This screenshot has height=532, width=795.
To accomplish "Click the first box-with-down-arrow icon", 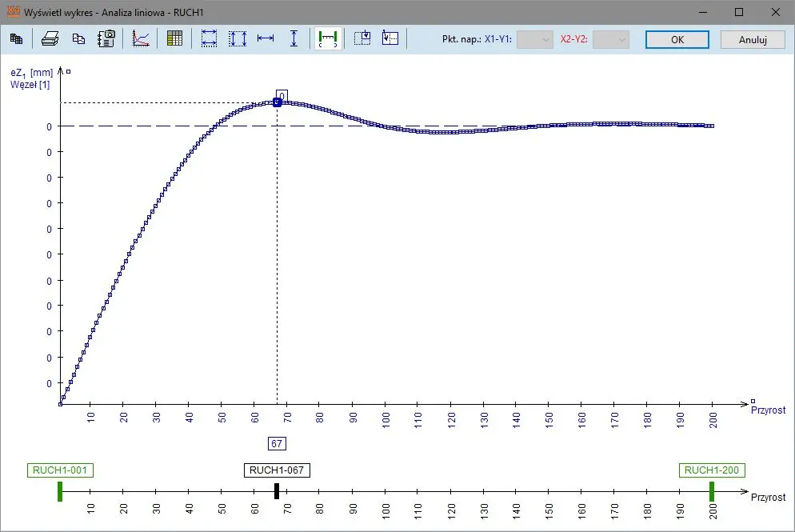I will (x=362, y=39).
